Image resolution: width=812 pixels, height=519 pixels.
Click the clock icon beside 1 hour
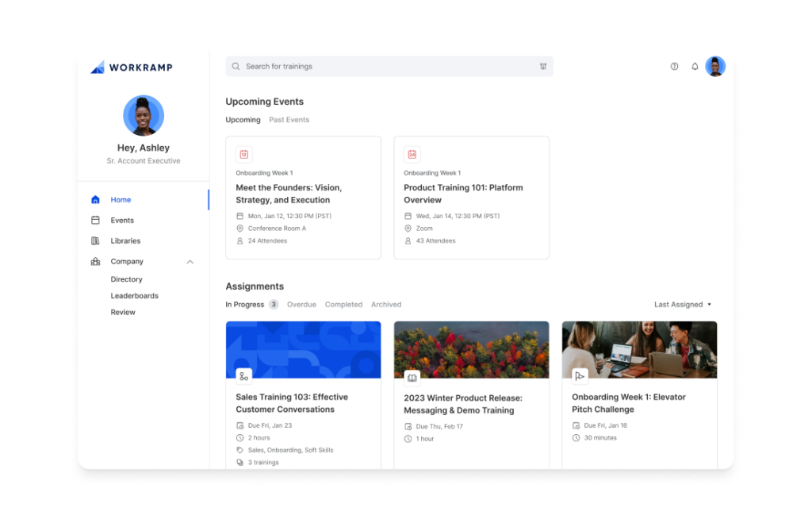(x=408, y=439)
